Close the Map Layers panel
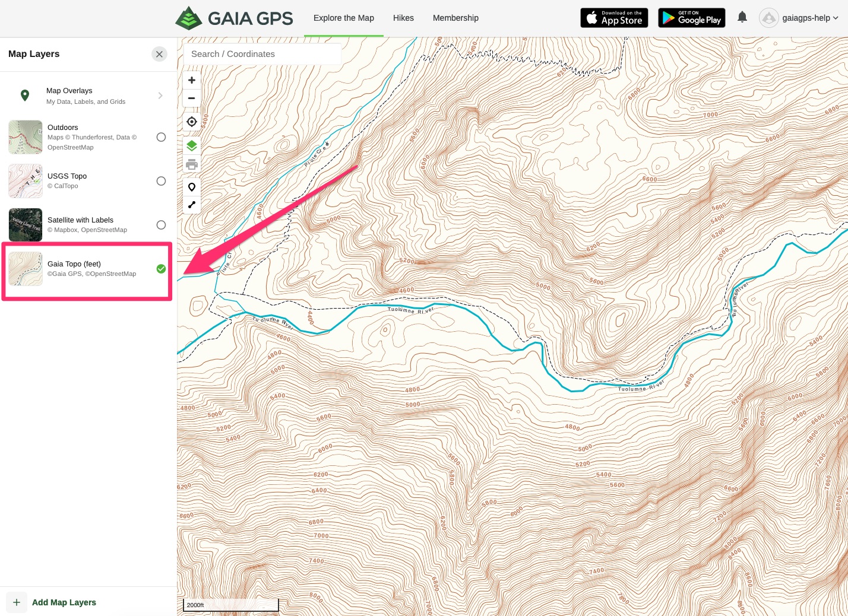The height and width of the screenshot is (616, 848). coord(159,54)
